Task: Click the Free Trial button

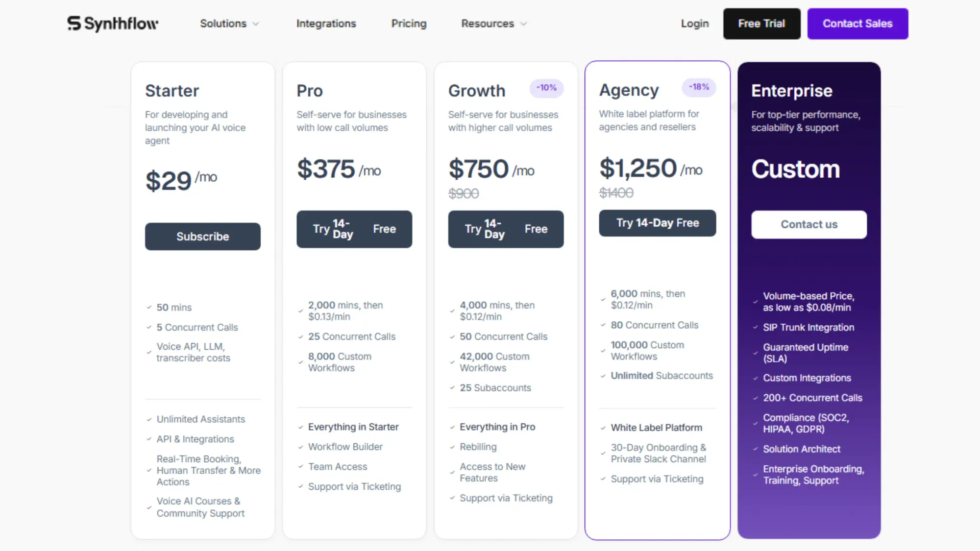Action: [x=761, y=24]
